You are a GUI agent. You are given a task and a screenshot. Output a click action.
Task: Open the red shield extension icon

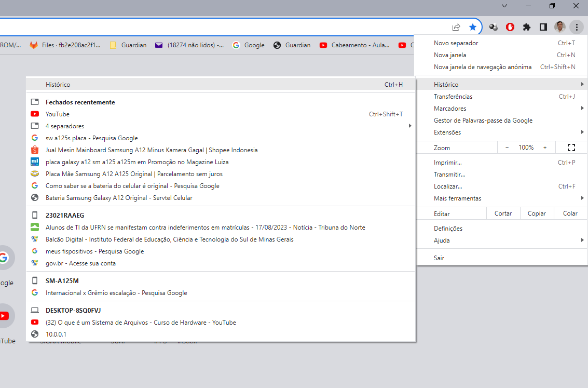point(510,27)
